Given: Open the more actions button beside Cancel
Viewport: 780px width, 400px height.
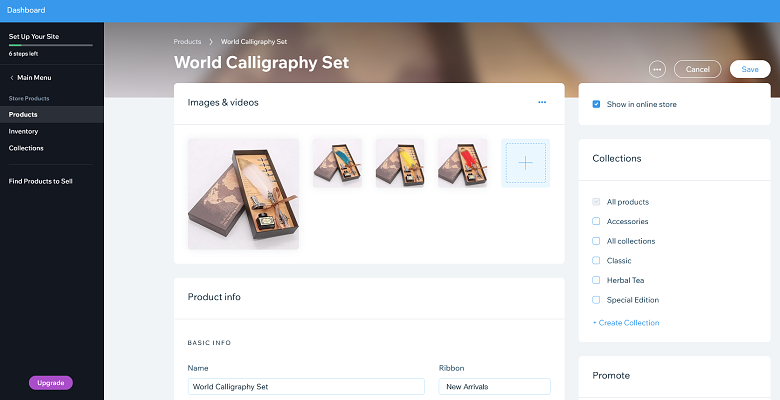Looking at the screenshot, I should pos(657,69).
